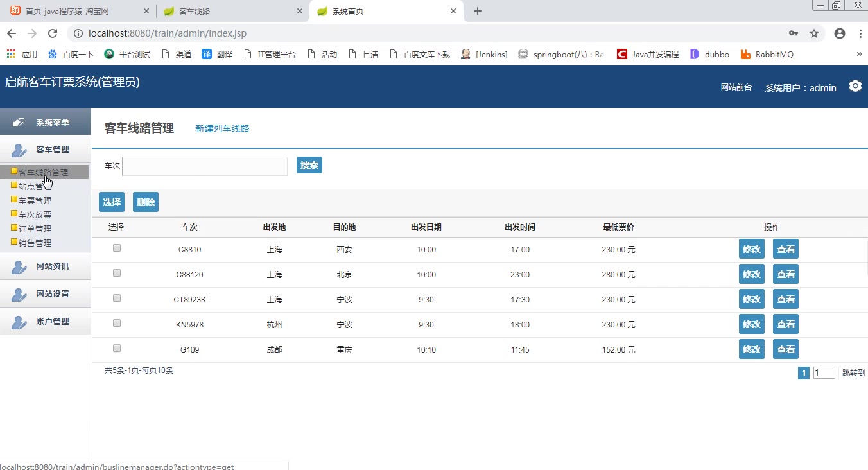
Task: Click the 车次 search input field
Action: coord(205,166)
